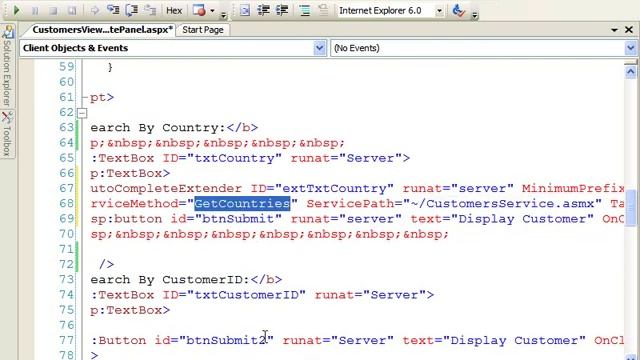Click the editor split bar above the scrollbar
Viewport: 640px width, 360px height.
pyautogui.click(x=631, y=62)
